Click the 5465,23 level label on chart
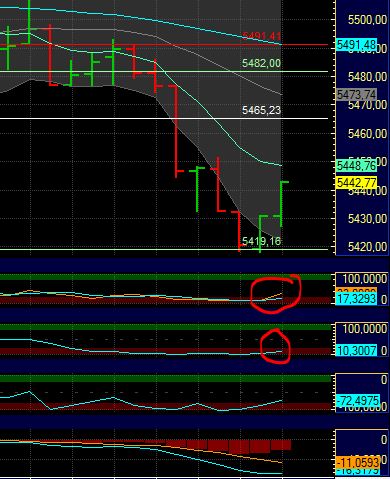Viewport: 390px width, 479px height. pos(261,110)
